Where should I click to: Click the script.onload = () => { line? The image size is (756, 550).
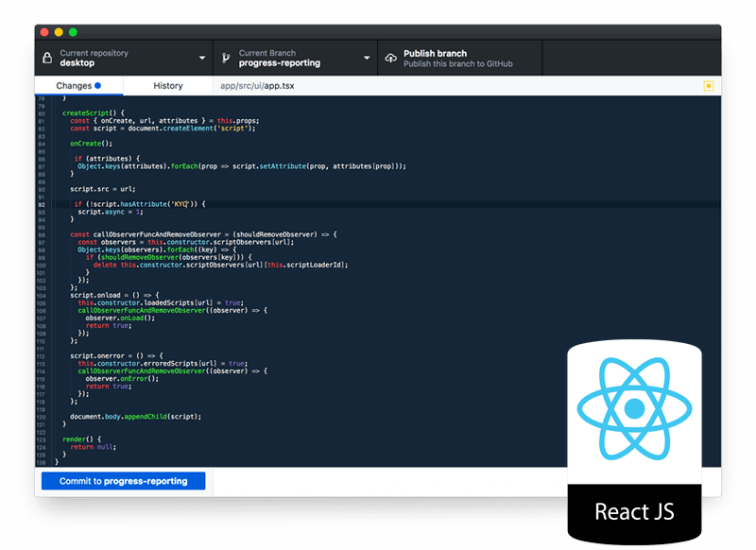114,295
